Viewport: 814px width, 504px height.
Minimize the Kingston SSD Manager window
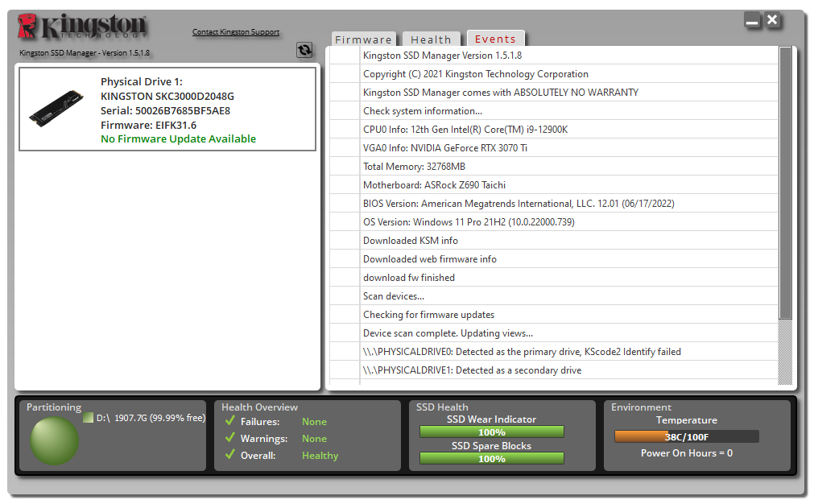(752, 20)
